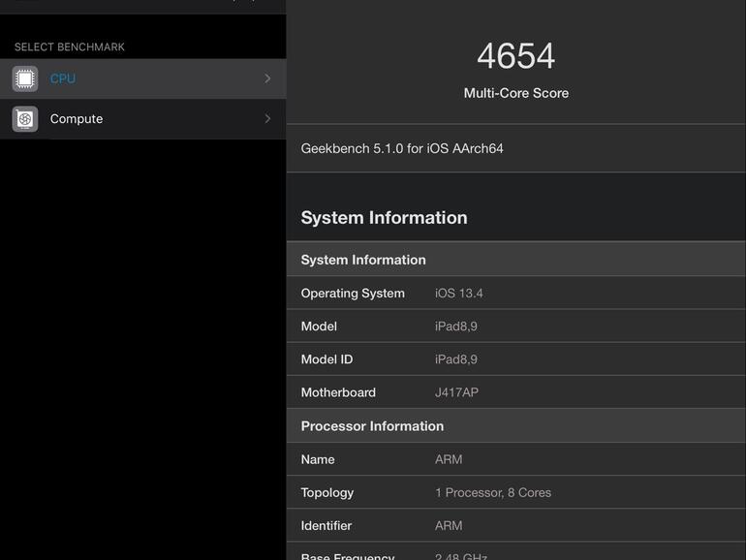The width and height of the screenshot is (746, 560).
Task: Select the 1 Processor, 8 Cores value
Action: tap(493, 492)
